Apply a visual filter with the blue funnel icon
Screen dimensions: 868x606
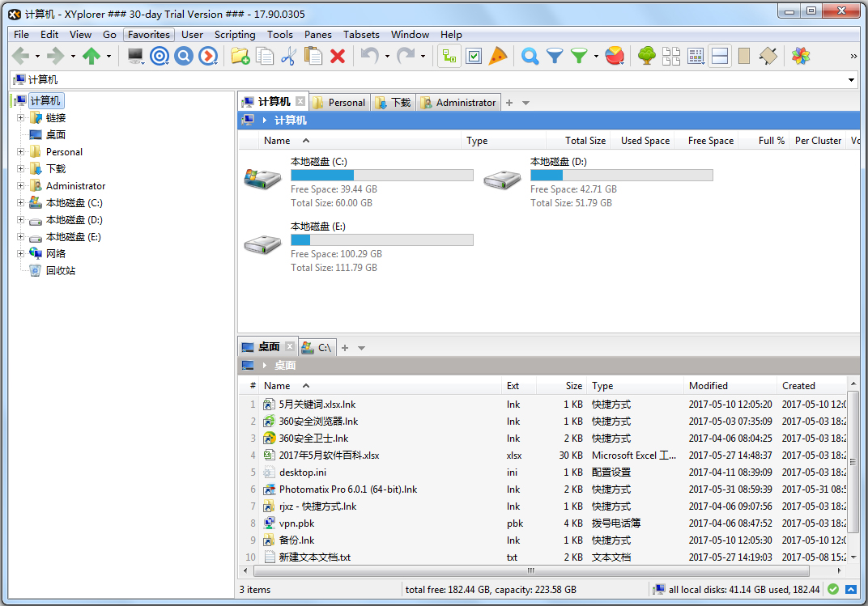(x=555, y=56)
